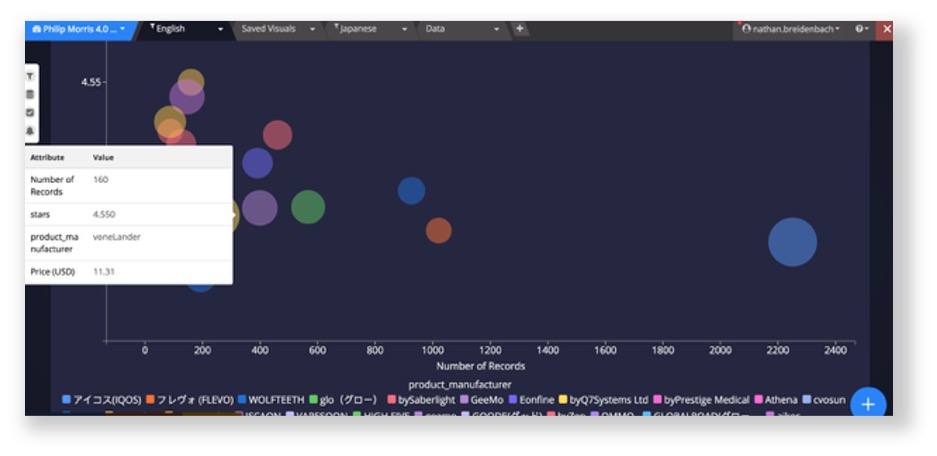Toggle the アイコス(IQOS) legend entry
This screenshot has width=937, height=456.
coord(102,400)
